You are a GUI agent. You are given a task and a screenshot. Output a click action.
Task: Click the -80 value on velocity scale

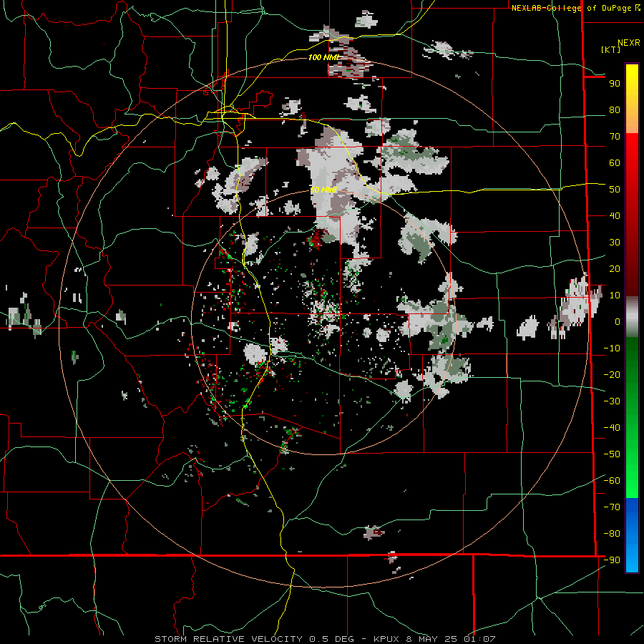[612, 534]
